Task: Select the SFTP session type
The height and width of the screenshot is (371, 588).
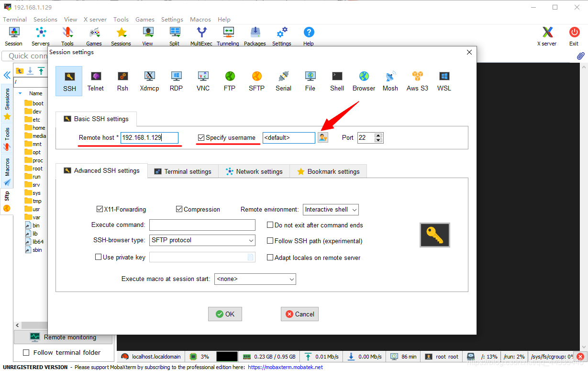Action: point(256,81)
